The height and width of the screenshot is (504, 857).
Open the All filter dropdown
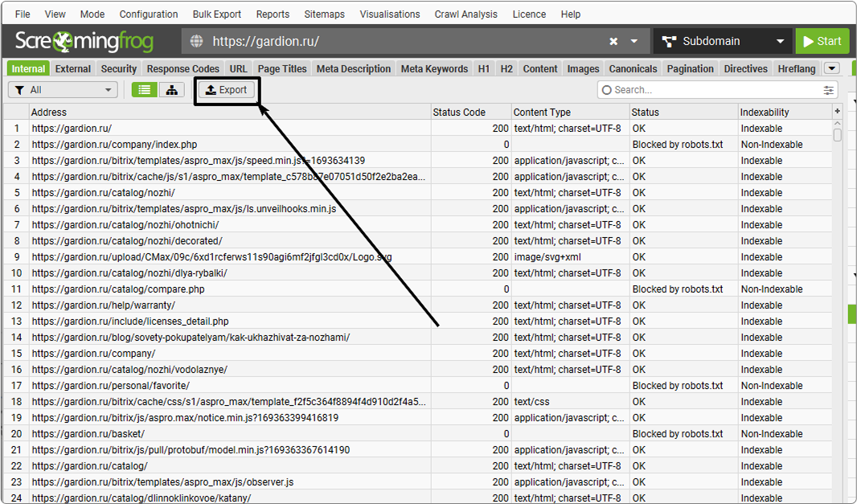(x=63, y=90)
